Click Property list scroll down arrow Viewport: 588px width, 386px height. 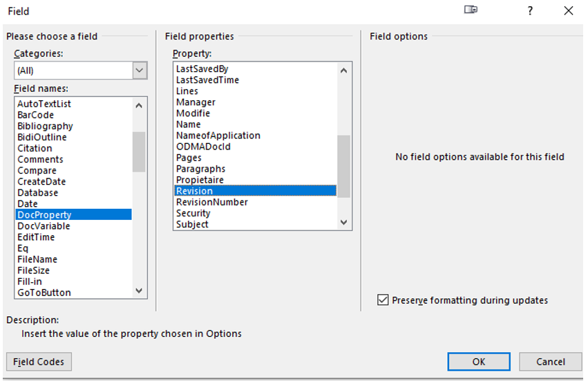[x=343, y=222]
